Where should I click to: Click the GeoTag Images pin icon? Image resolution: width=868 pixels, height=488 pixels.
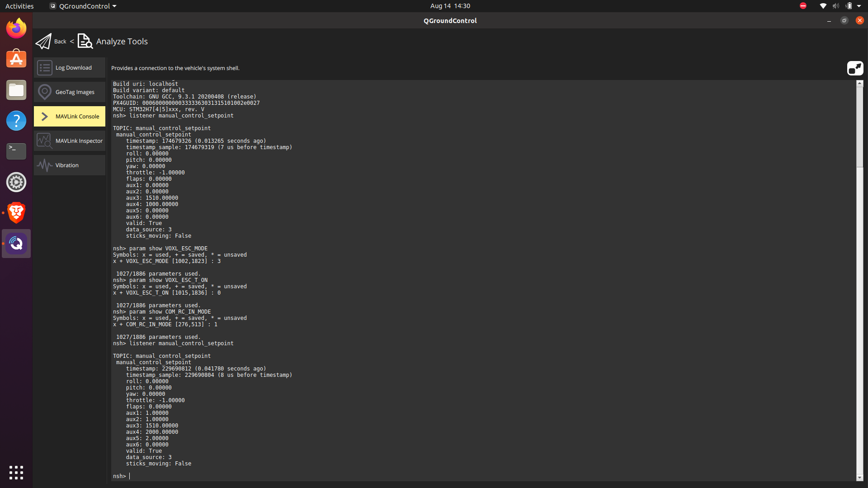(x=45, y=92)
